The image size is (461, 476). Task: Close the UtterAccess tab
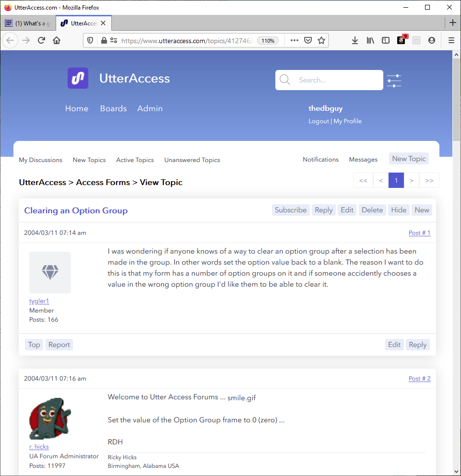[103, 23]
